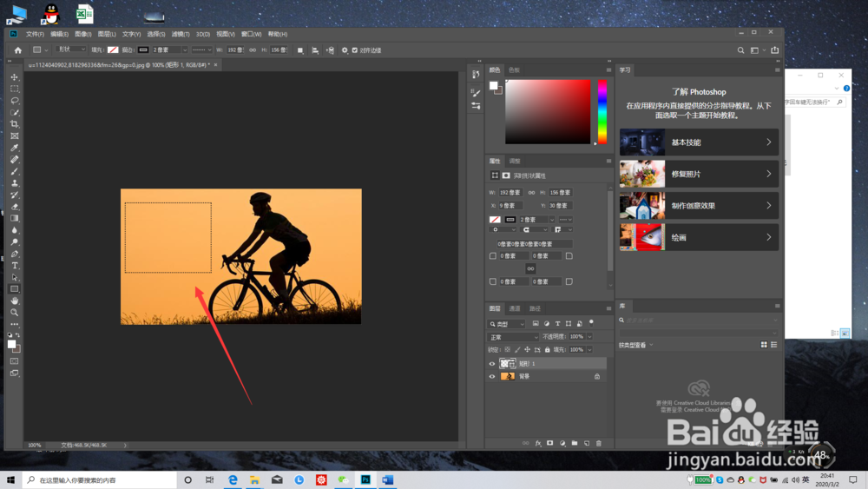This screenshot has height=489, width=868.
Task: Select the Rectangular Marquee tool
Action: [15, 89]
